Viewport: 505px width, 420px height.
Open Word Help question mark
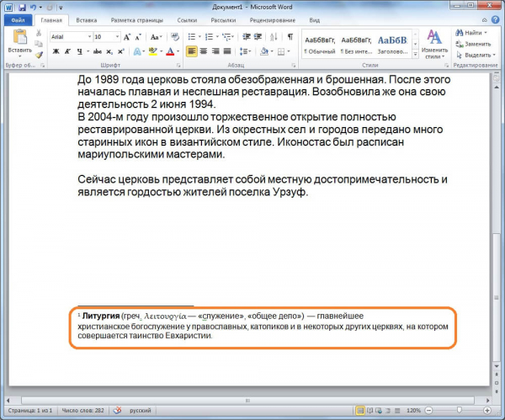(496, 20)
